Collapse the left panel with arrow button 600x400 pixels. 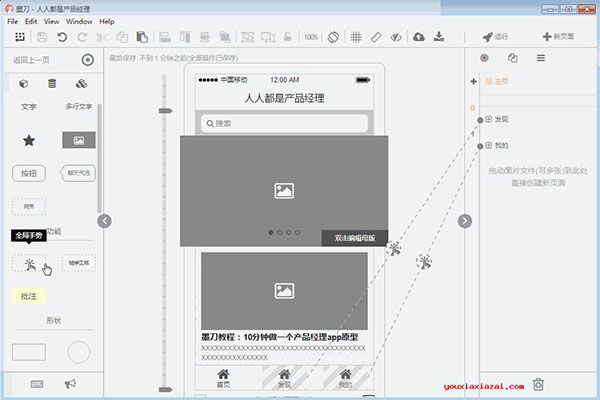click(x=104, y=221)
